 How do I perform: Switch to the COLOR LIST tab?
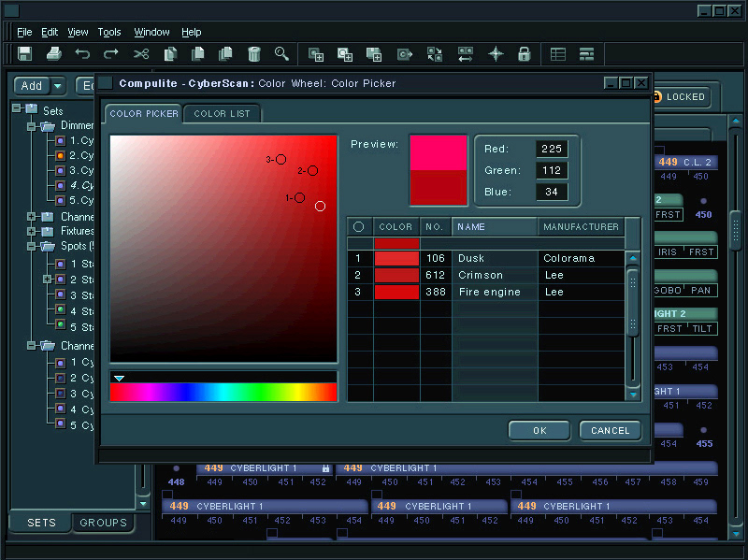[x=222, y=113]
